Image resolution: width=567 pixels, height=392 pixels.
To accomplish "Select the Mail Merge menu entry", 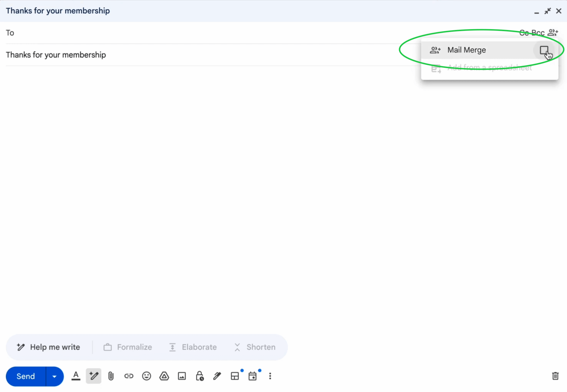I will [x=489, y=50].
